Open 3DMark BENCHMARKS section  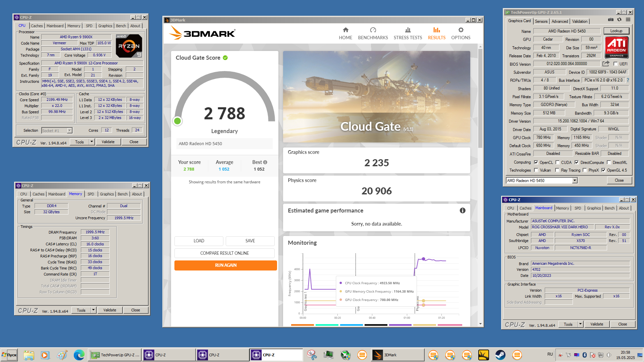[373, 34]
